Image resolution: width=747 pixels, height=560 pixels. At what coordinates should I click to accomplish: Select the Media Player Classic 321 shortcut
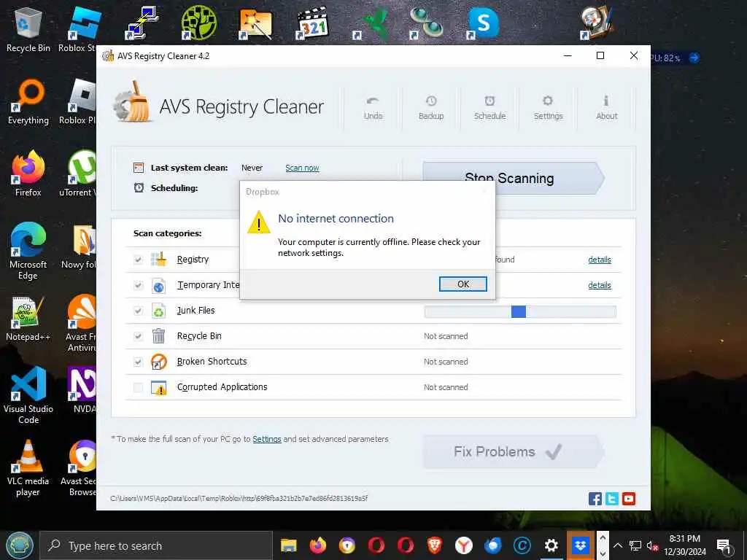click(x=312, y=23)
